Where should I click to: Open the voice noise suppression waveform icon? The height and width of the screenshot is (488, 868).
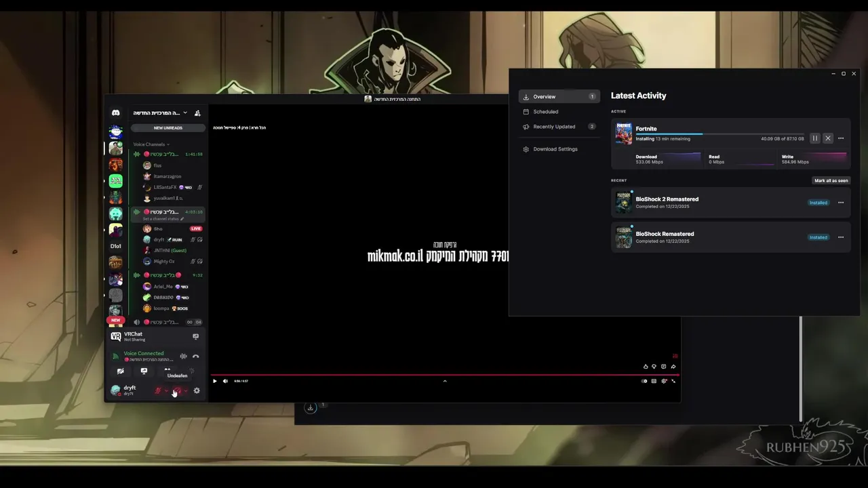tap(183, 357)
